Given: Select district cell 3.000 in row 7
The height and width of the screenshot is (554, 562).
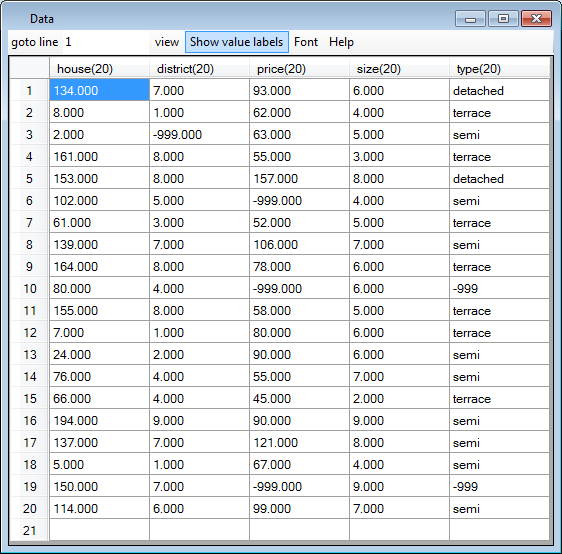Looking at the screenshot, I should point(199,222).
